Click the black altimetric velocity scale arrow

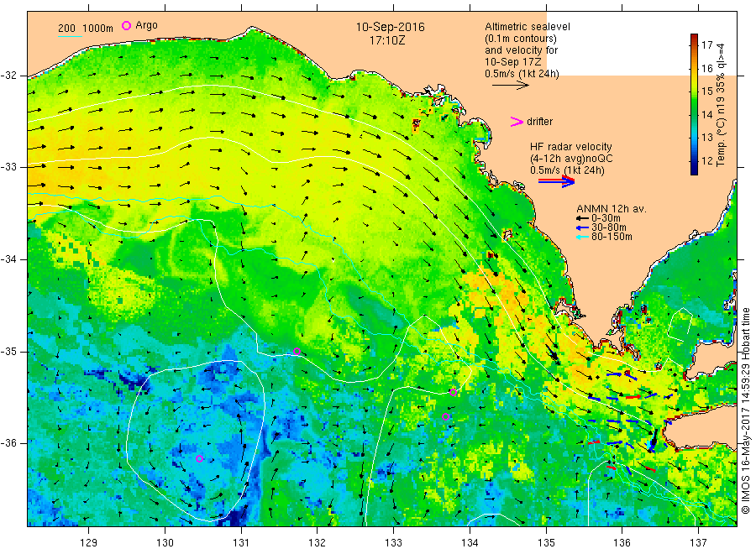[x=511, y=86]
